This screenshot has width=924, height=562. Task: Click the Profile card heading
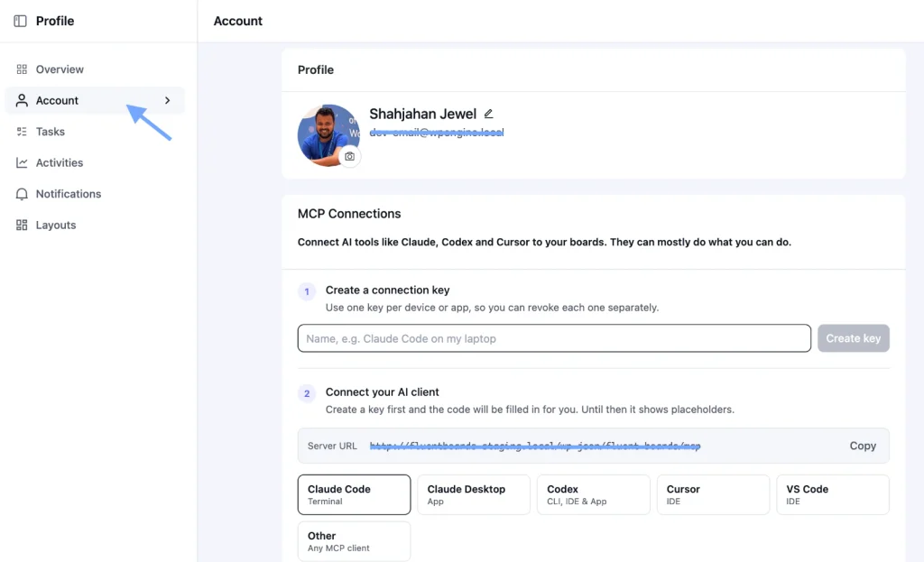(315, 70)
